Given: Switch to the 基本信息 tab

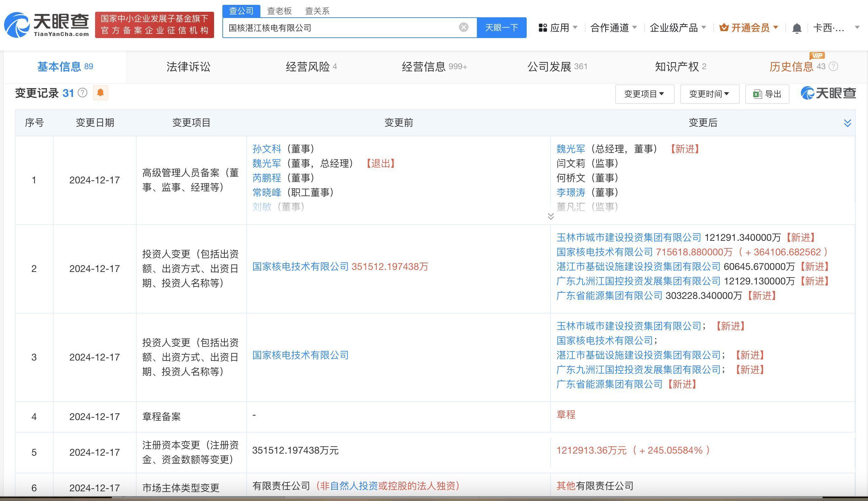Looking at the screenshot, I should coord(65,66).
